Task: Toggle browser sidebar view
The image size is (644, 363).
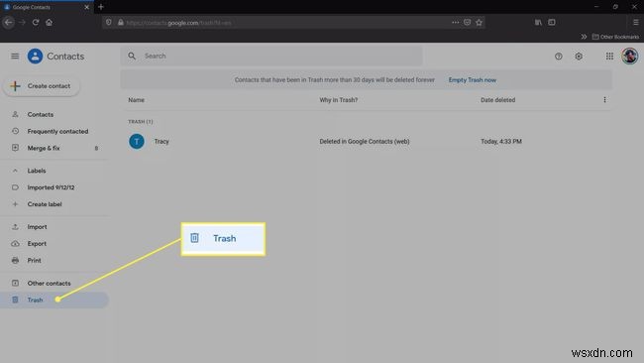Action: (552, 22)
